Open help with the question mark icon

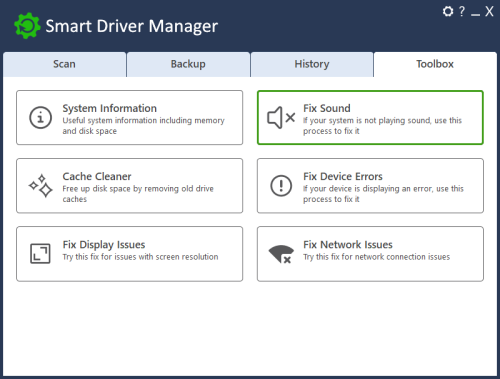click(462, 11)
